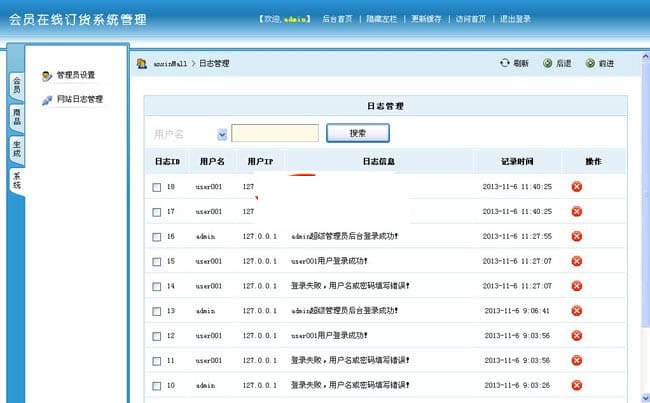Image resolution: width=650 pixels, height=403 pixels.
Task: Click the 后退 back arrow icon
Action: point(547,63)
